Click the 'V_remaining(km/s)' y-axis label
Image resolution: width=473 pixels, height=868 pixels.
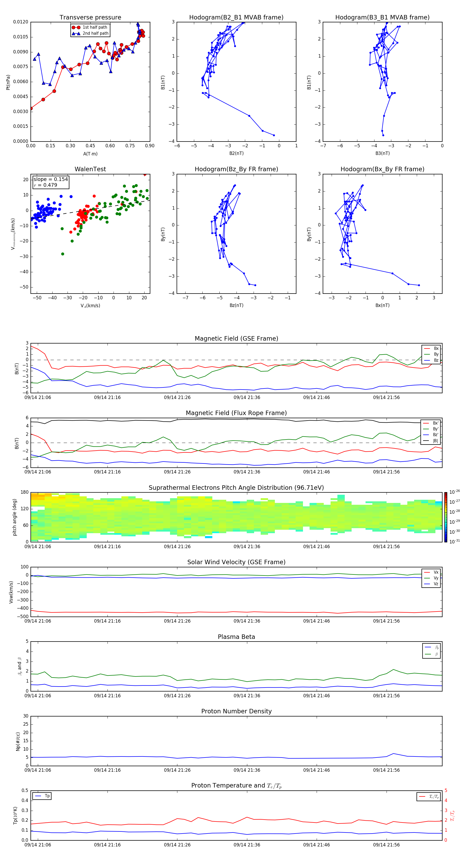tap(13, 234)
